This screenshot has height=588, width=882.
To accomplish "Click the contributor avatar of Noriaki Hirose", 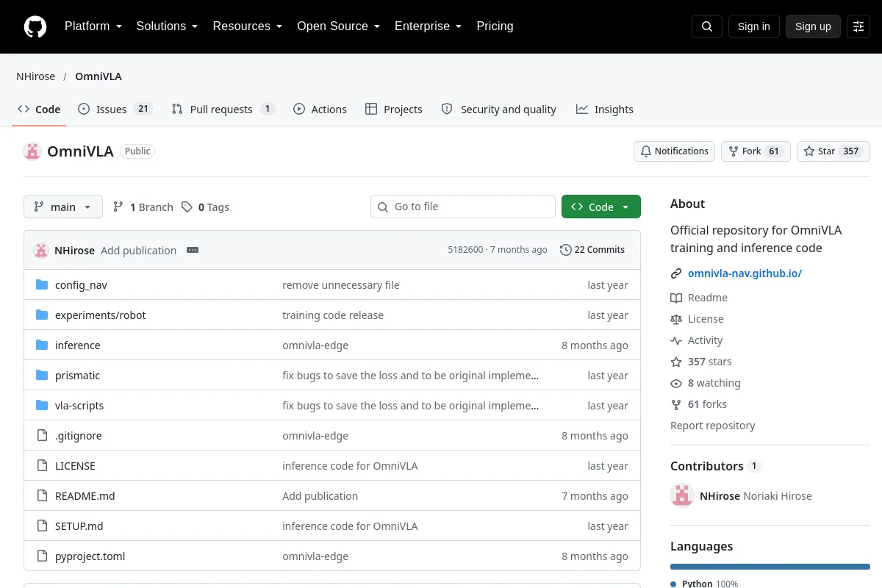I will [x=682, y=496].
